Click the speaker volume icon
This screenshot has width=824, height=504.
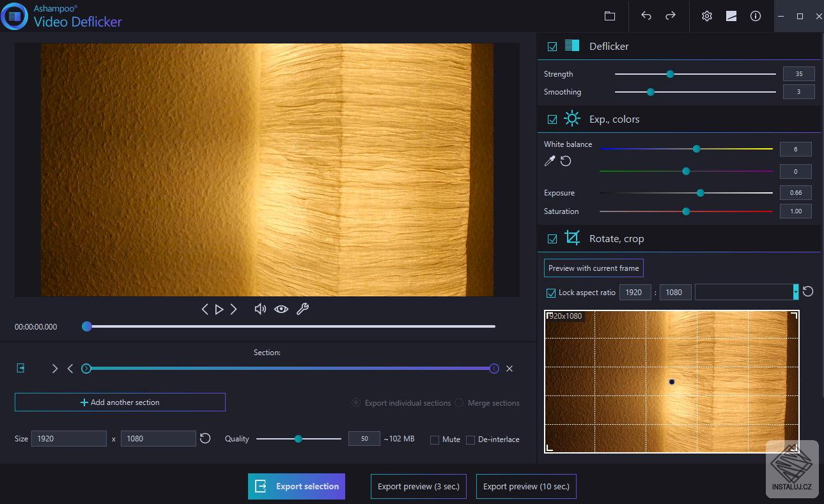[260, 309]
